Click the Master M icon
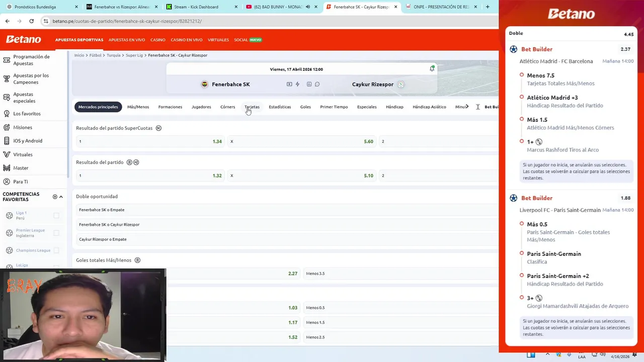The width and height of the screenshot is (644, 362). click(x=7, y=168)
